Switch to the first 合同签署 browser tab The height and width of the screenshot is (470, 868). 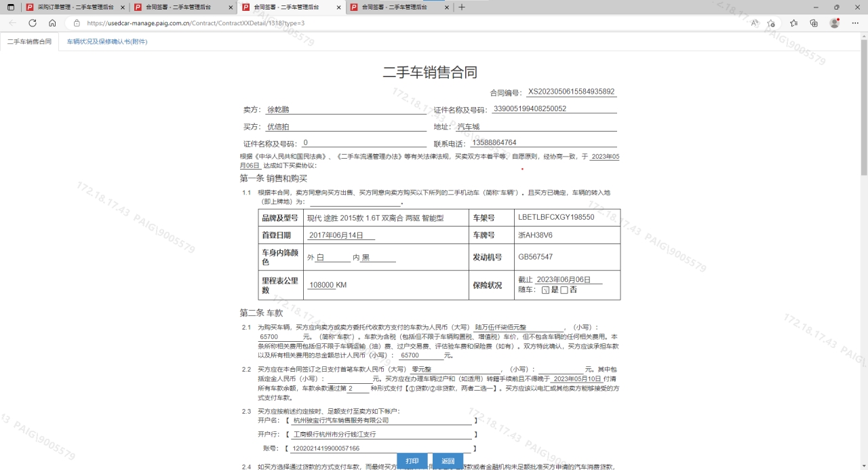click(183, 7)
